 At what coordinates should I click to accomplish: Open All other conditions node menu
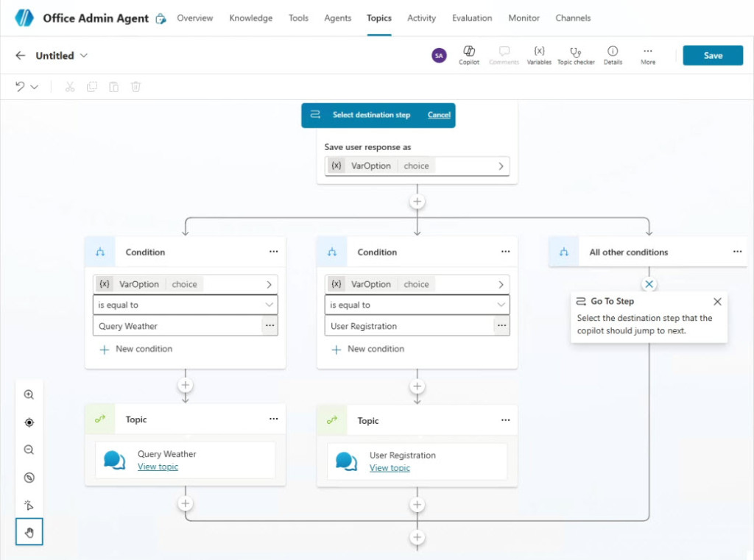click(x=737, y=252)
